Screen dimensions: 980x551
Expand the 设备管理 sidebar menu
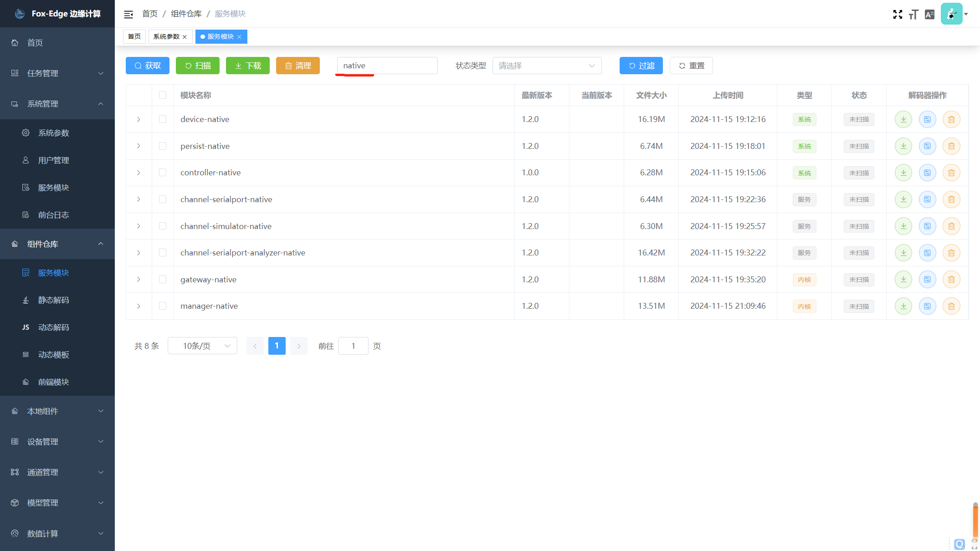pos(57,442)
